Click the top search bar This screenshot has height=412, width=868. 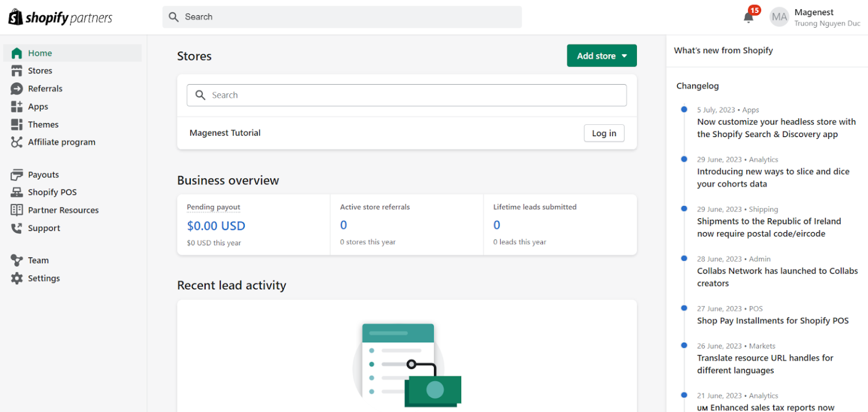tap(341, 17)
